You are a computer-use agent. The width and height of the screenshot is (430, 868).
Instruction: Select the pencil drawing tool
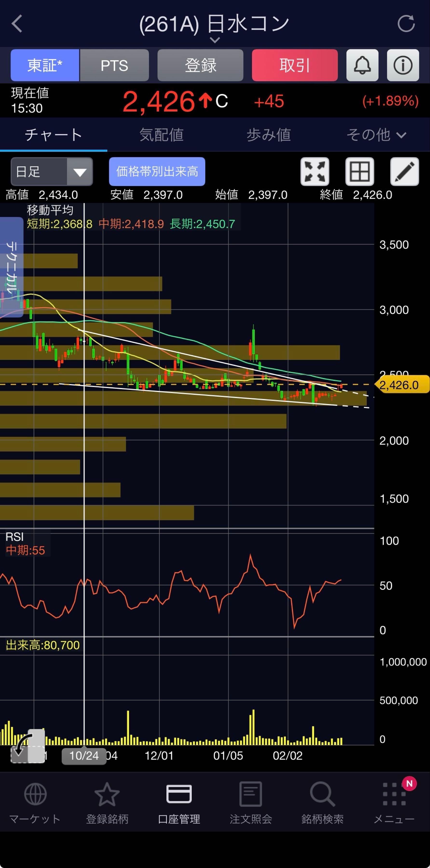tap(404, 171)
